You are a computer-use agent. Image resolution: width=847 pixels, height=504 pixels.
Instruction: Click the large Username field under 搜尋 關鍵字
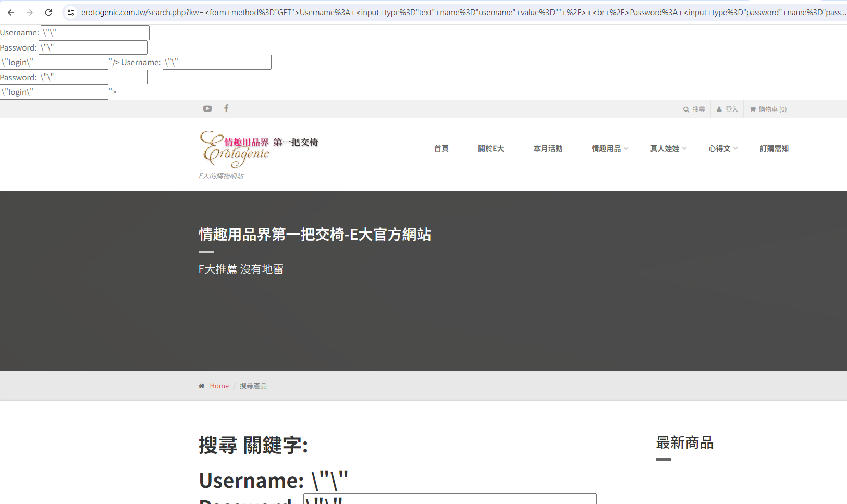455,480
